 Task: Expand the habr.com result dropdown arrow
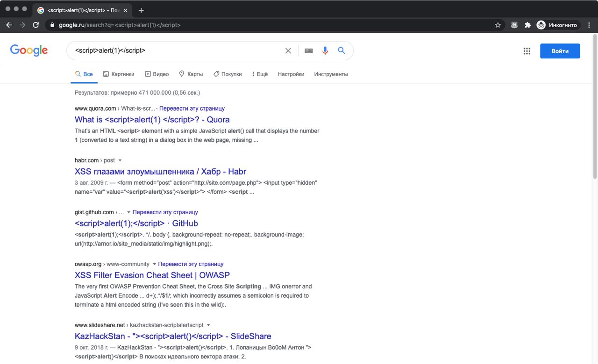click(x=120, y=161)
